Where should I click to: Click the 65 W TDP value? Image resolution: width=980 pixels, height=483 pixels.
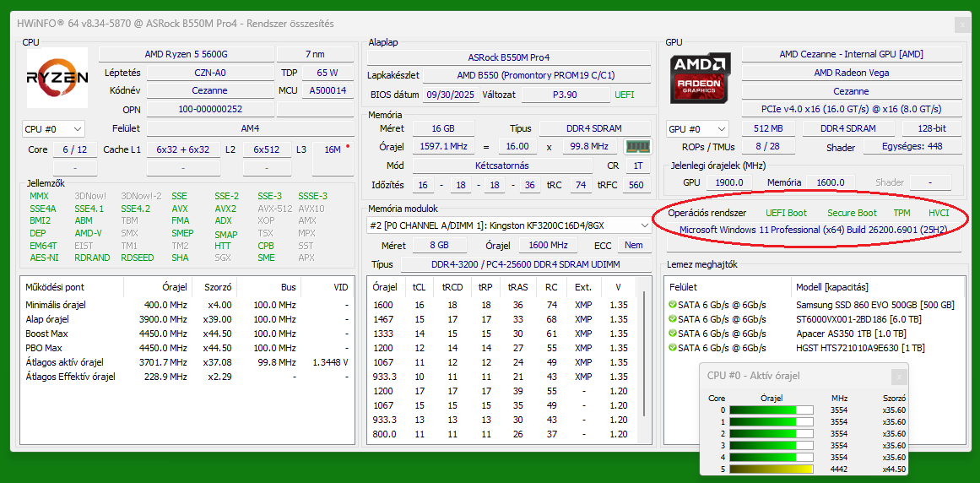pyautogui.click(x=328, y=73)
